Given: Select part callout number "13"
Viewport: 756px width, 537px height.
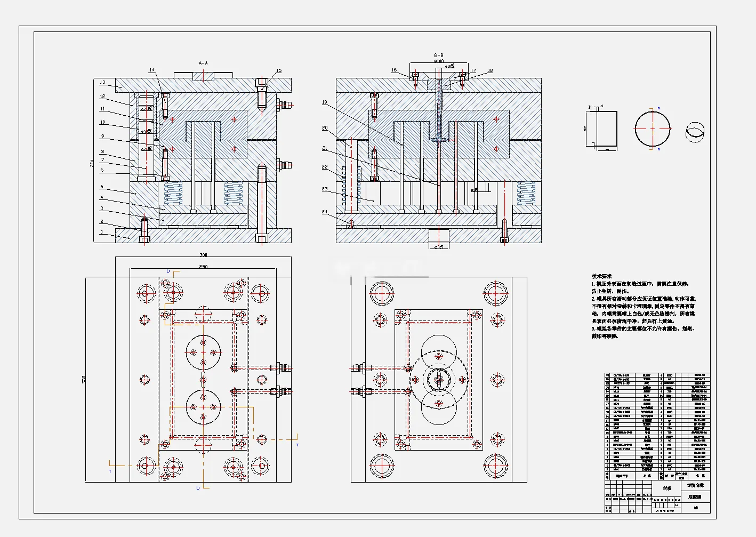Looking at the screenshot, I should tap(102, 83).
